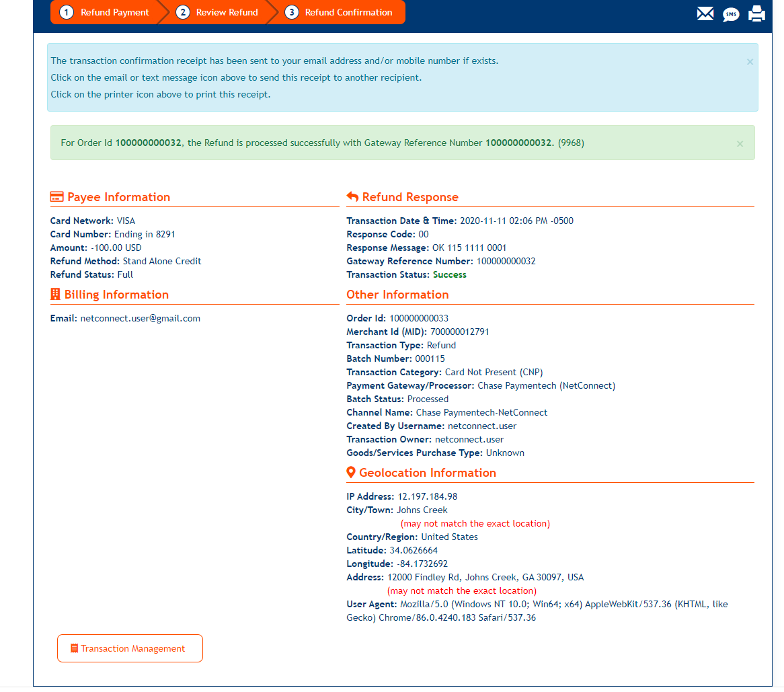Click the SMS speech bubble icon
Screen dimensions: 784x692
point(731,14)
